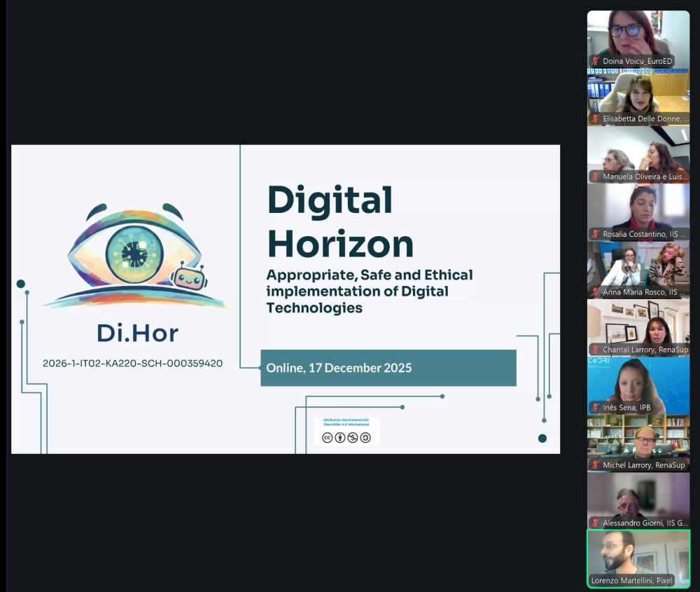Click muted microphone icon beside Chantal Larrory
The height and width of the screenshot is (592, 700).
(x=596, y=350)
